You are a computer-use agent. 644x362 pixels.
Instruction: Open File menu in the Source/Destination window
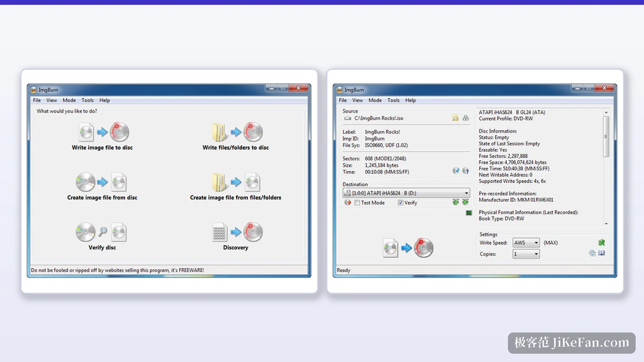(342, 100)
